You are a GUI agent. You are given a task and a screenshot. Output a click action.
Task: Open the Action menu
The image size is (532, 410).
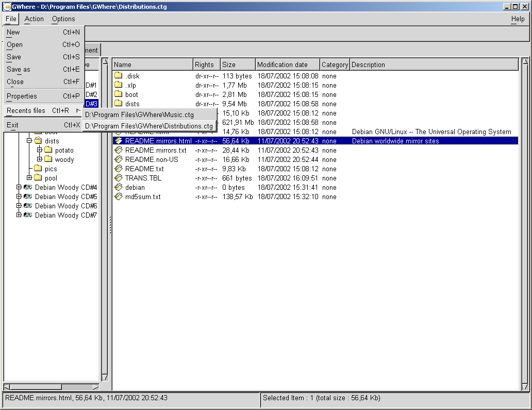coord(34,19)
